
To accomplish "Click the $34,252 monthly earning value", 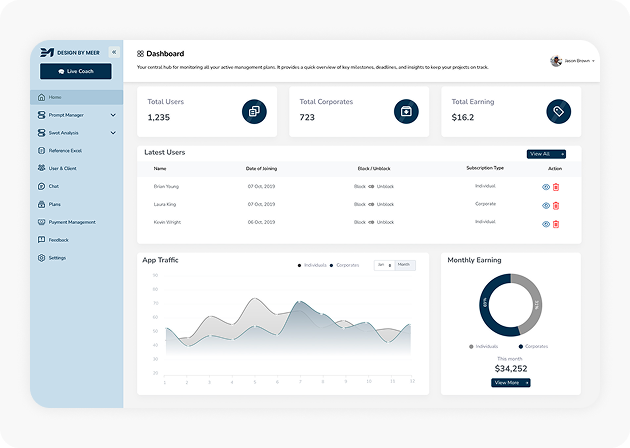I will [x=511, y=368].
